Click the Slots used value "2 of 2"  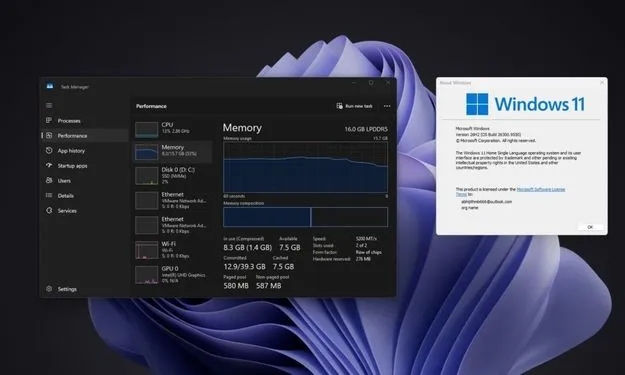coord(361,245)
